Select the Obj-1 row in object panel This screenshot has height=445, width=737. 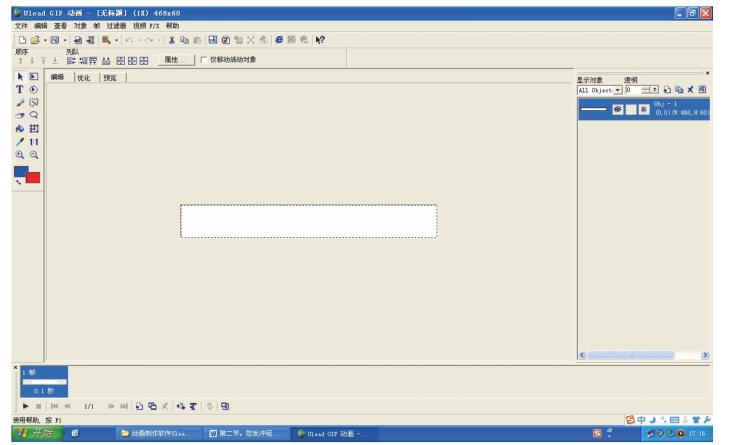pos(643,109)
